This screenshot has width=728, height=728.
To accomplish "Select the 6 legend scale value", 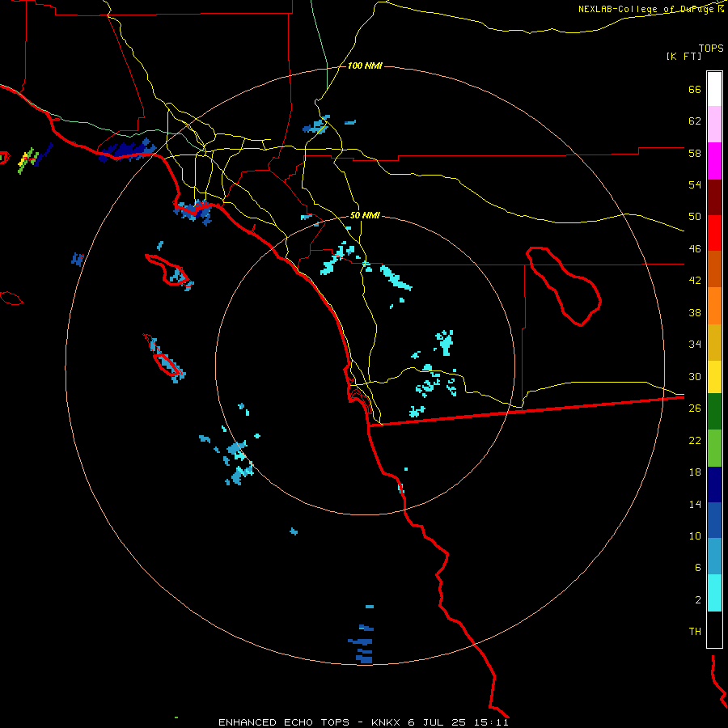I will point(698,568).
